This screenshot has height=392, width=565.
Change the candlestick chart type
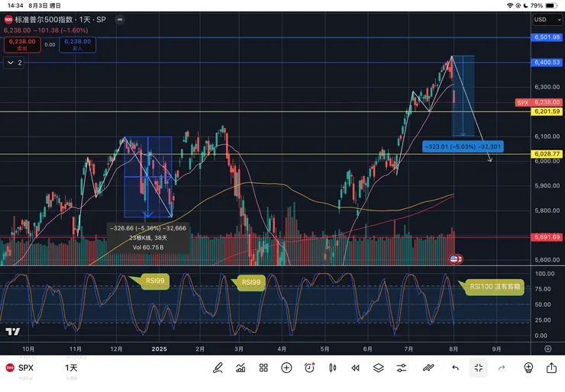[x=333, y=368]
